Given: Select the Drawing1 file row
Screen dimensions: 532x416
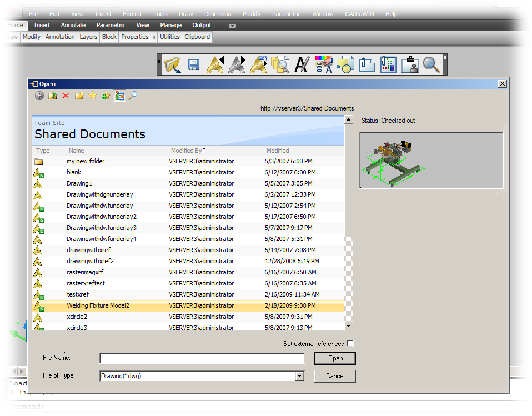Looking at the screenshot, I should [188, 184].
